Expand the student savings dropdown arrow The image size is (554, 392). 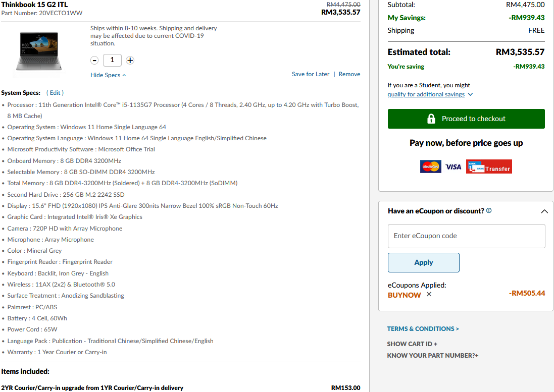(x=470, y=94)
